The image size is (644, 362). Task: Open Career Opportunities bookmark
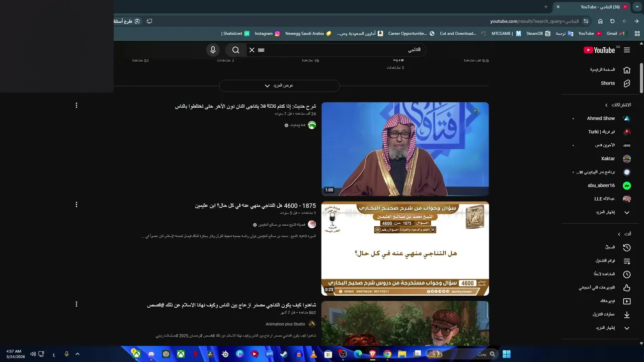pos(411,34)
